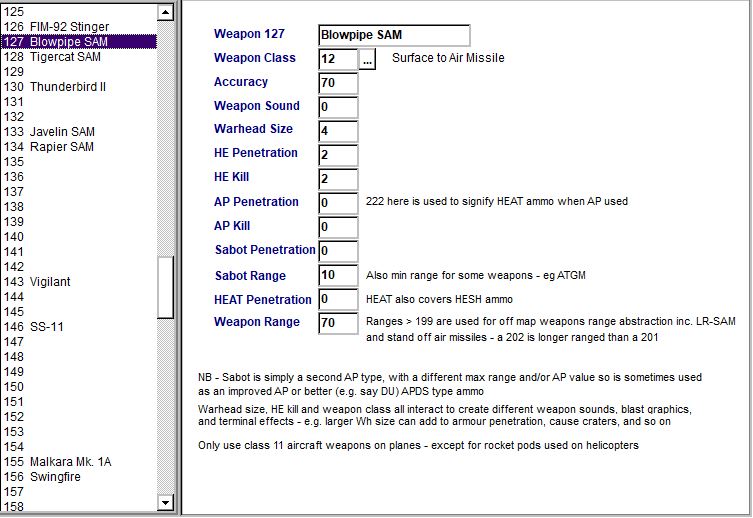Focus the Weapon Range value box

tap(337, 323)
